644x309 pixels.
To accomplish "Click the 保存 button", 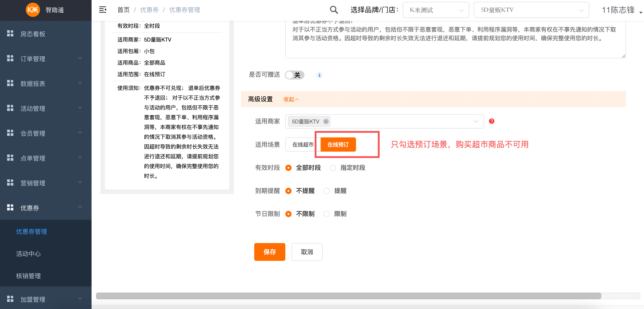I will (x=270, y=252).
